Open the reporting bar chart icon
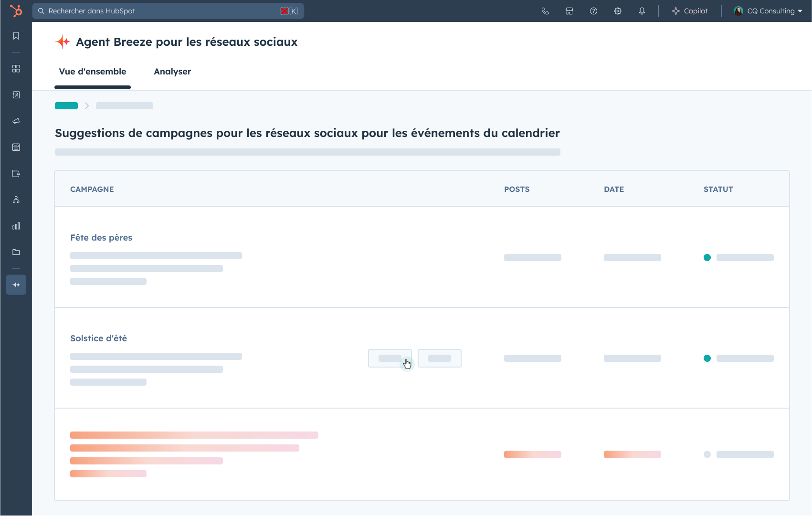 point(16,226)
